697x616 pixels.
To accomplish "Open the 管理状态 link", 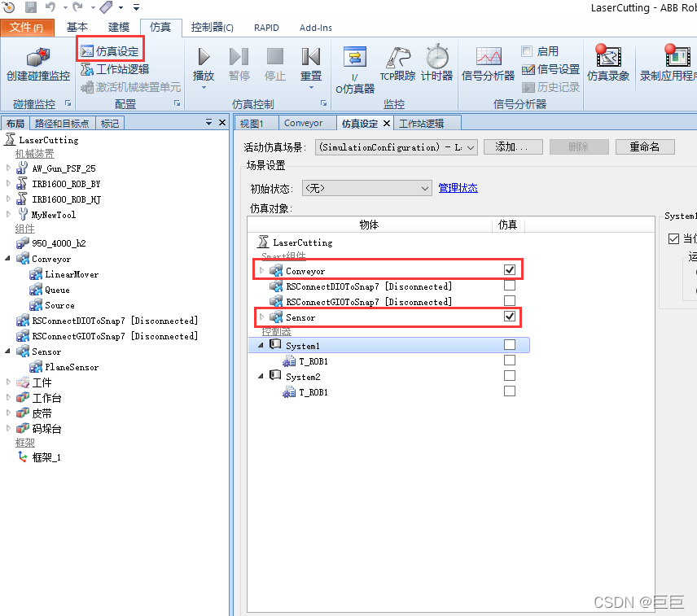I will pyautogui.click(x=458, y=188).
